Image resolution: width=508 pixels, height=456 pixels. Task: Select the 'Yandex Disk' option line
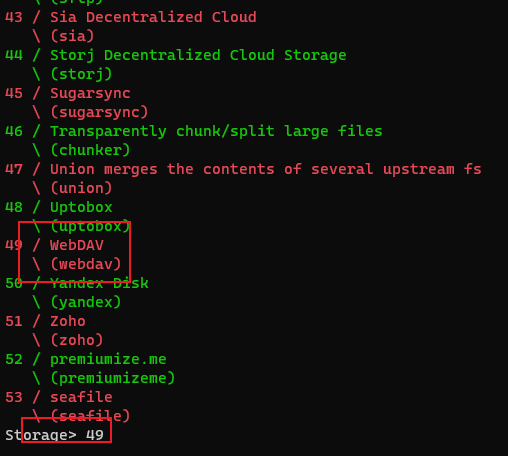pos(77,283)
